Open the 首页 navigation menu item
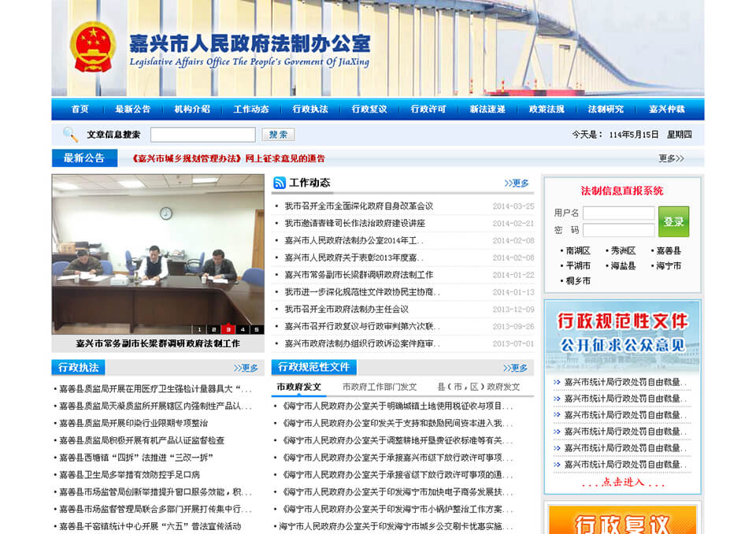Image resolution: width=756 pixels, height=534 pixels. point(80,109)
